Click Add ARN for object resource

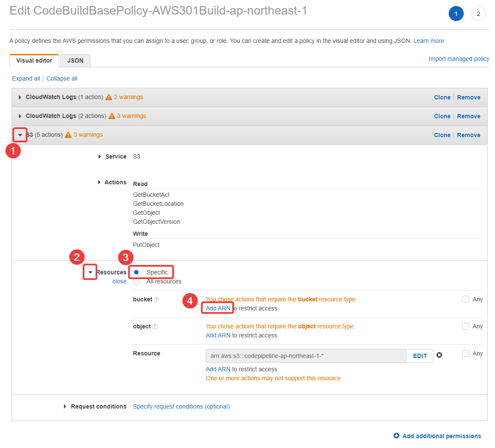pyautogui.click(x=218, y=335)
